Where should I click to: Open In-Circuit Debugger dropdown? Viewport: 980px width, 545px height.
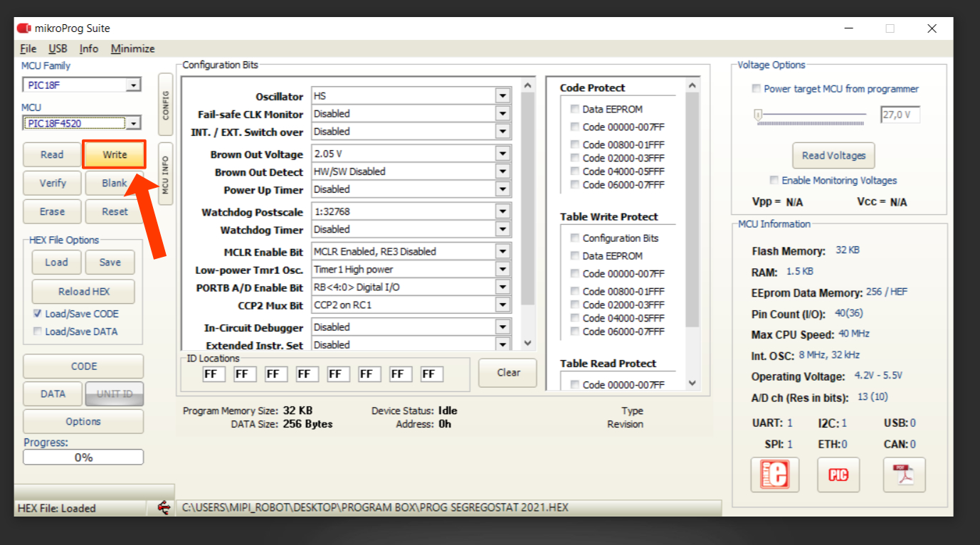(503, 327)
